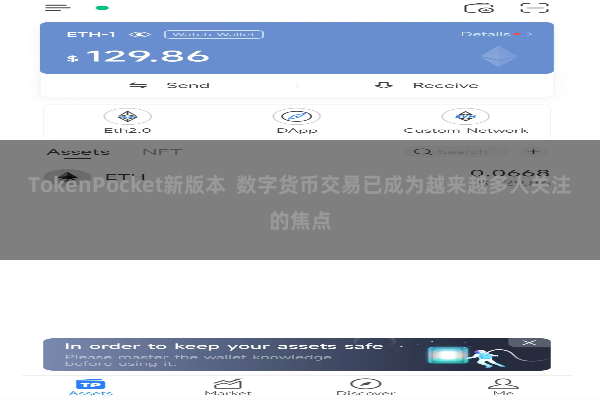
Task: Open the hamburger menu icon
Action: (57, 8)
